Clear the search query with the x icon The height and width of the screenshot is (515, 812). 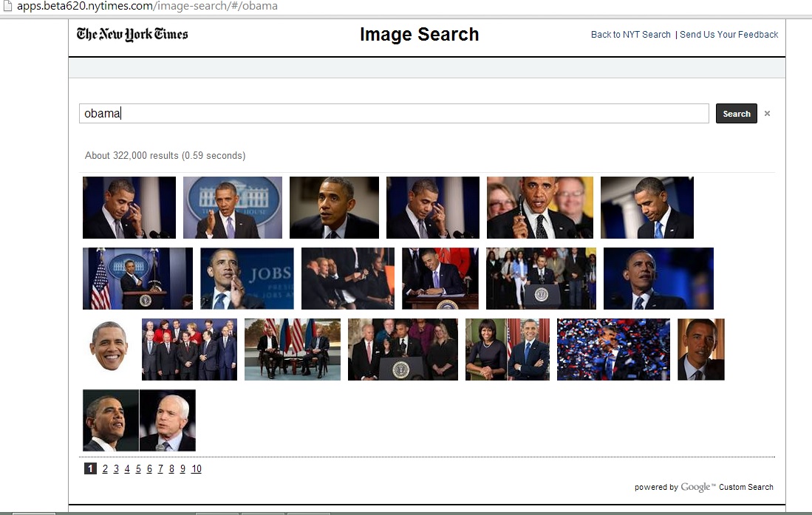pos(767,114)
